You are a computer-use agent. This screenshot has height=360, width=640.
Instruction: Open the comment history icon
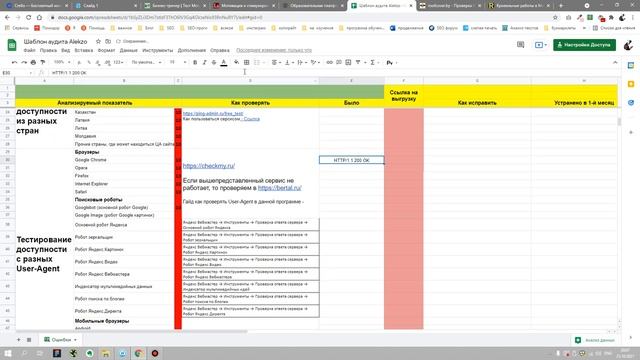(x=520, y=45)
